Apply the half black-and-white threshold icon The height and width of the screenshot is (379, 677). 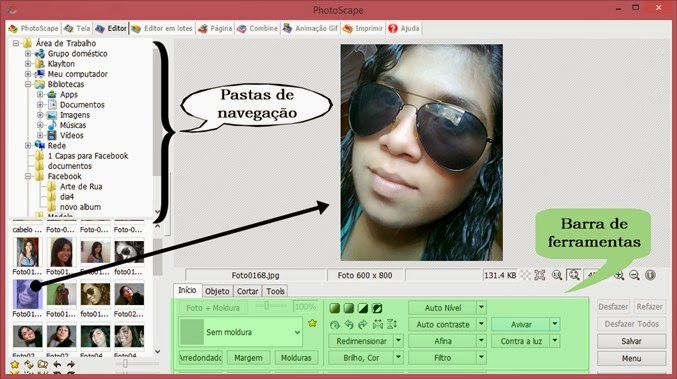363,308
